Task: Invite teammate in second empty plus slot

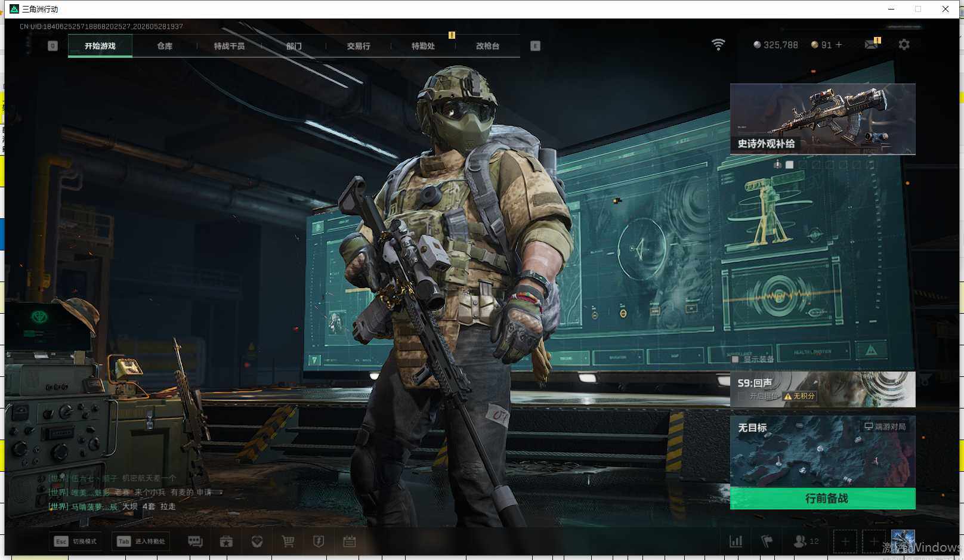Action: (873, 542)
